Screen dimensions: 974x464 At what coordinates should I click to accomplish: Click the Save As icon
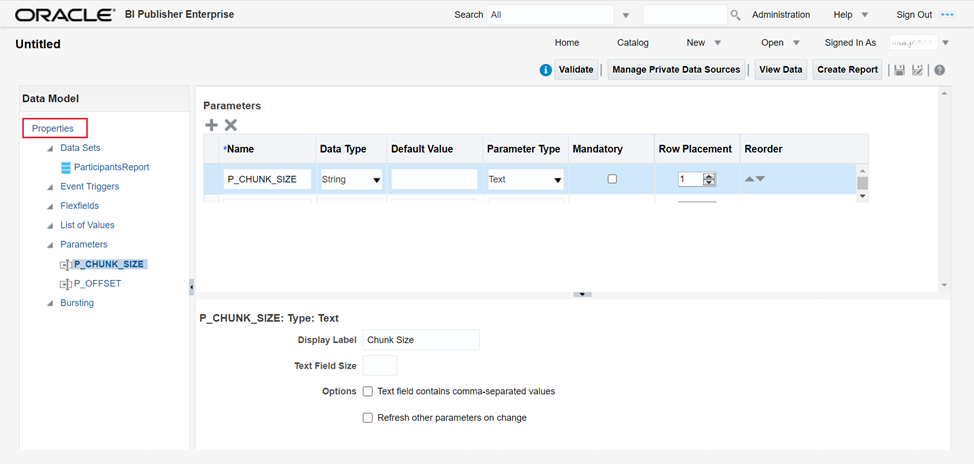click(x=918, y=70)
